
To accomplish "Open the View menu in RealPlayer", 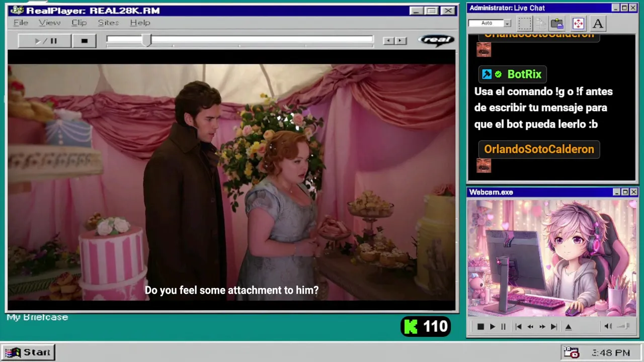I will click(x=49, y=23).
